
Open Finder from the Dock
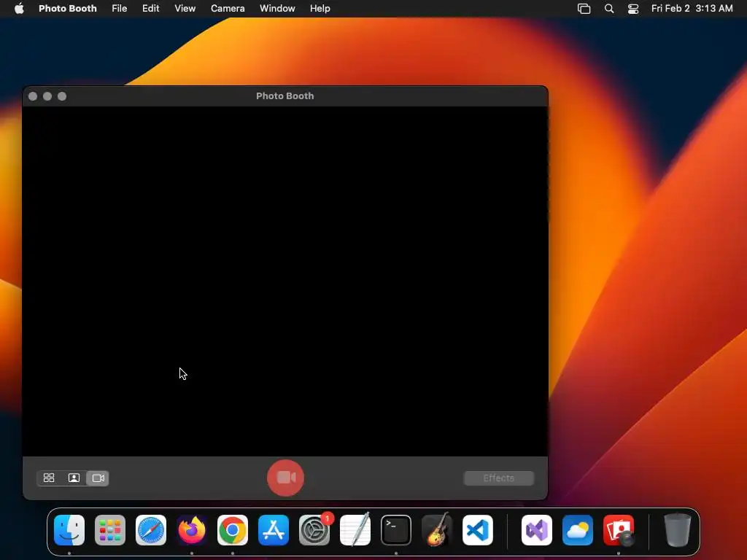click(x=69, y=530)
